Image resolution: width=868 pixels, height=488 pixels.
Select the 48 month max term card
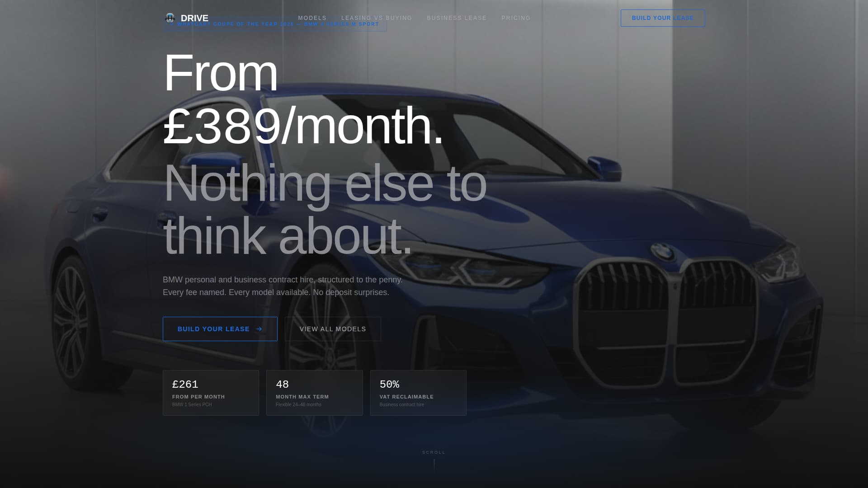[315, 393]
